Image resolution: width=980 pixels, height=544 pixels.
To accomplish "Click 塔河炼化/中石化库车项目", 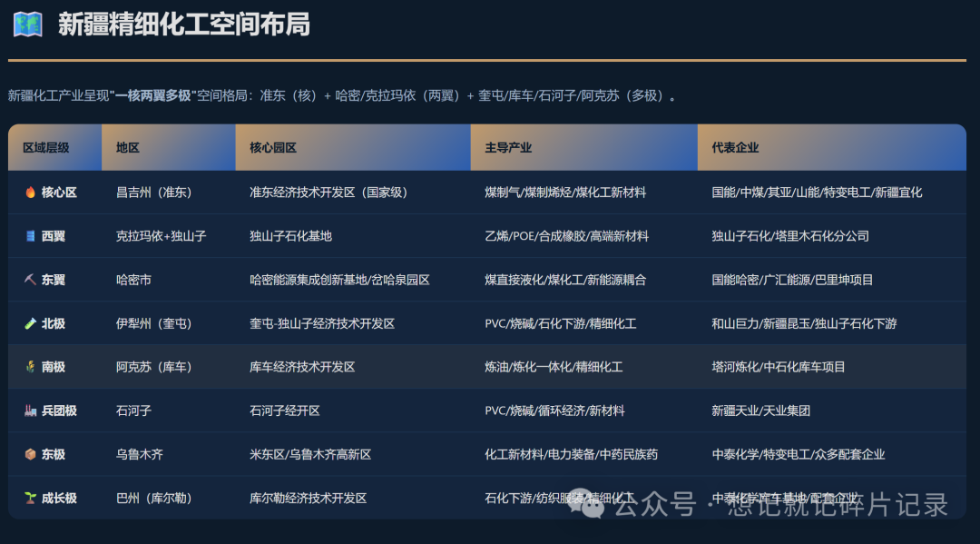I will 779,367.
